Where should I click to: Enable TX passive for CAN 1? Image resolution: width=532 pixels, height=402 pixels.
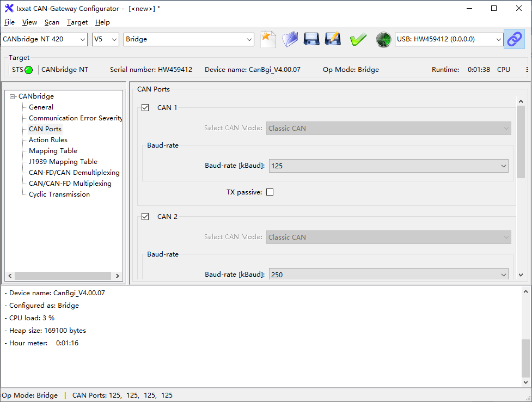point(270,192)
